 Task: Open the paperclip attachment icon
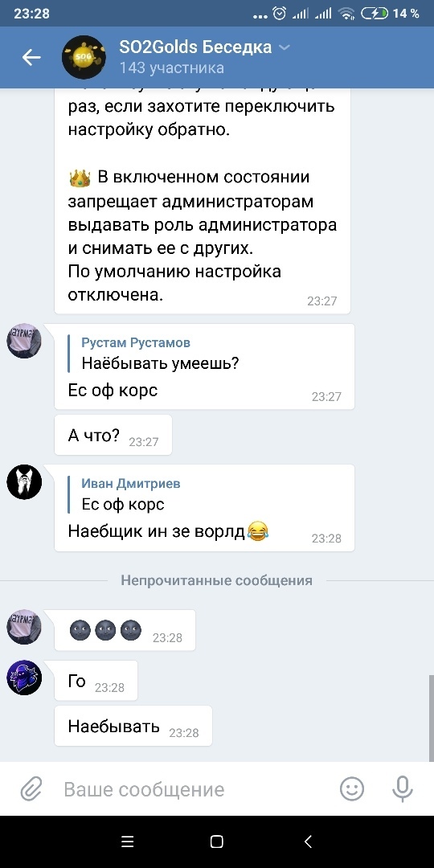click(31, 789)
